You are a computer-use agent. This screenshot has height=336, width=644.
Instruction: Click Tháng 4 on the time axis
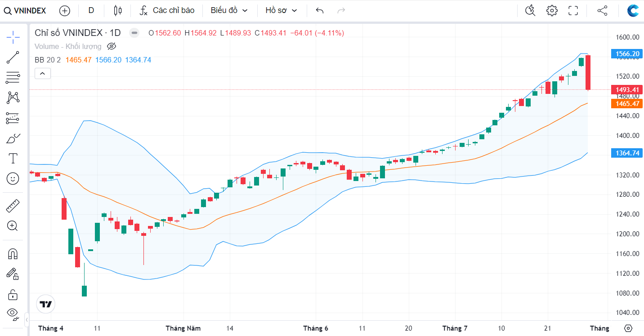coord(51,328)
